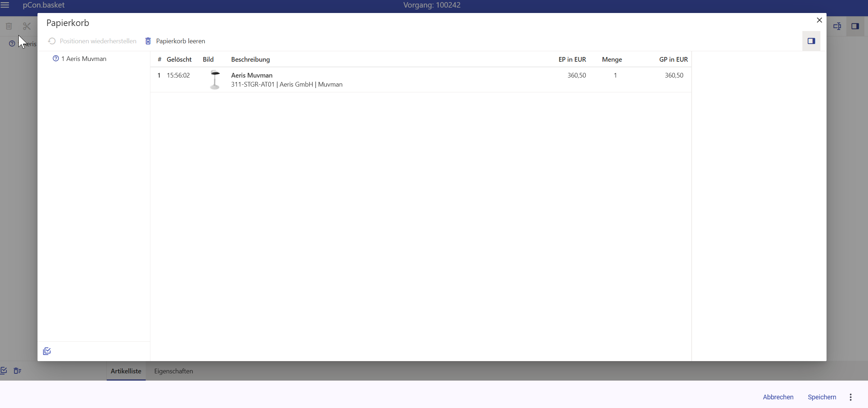868x408 pixels.
Task: Click the select-all checklist icon in dialog footer
Action: pyautogui.click(x=47, y=351)
